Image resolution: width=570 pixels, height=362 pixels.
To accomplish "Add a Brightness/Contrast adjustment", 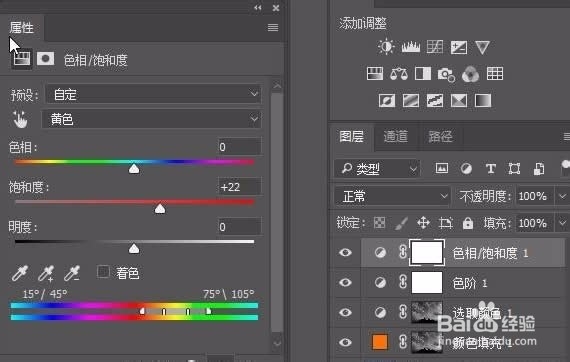I will click(x=386, y=47).
